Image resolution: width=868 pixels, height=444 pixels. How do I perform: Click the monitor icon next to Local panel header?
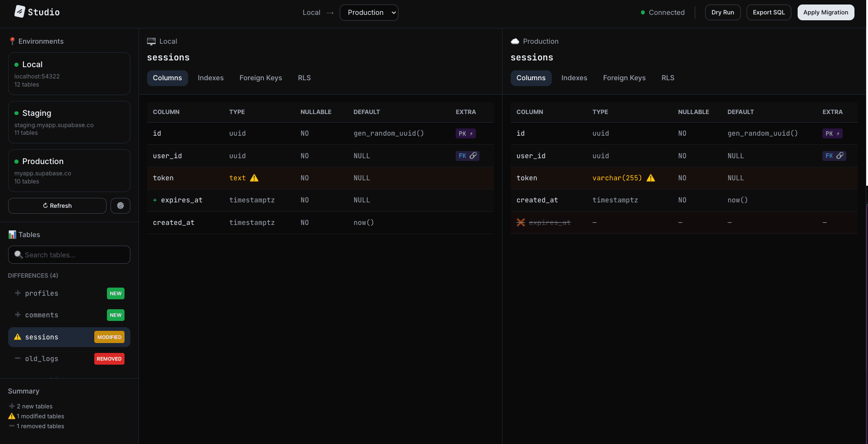[x=151, y=41]
